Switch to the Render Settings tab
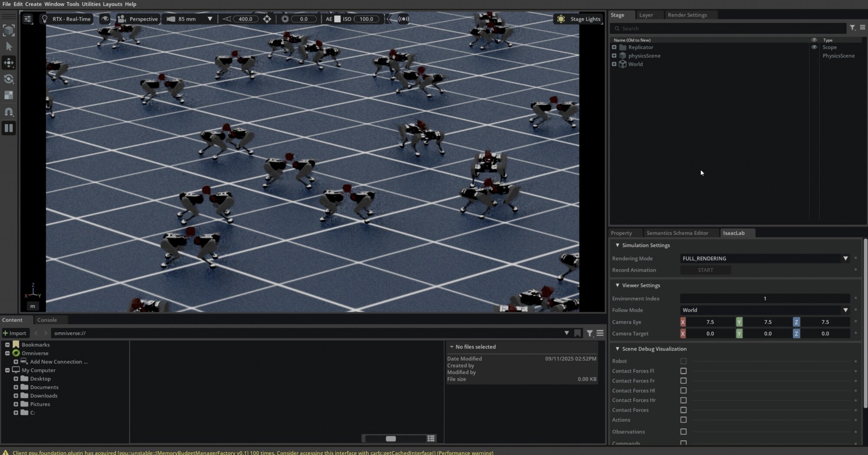Viewport: 868px width, 455px height. click(x=687, y=15)
